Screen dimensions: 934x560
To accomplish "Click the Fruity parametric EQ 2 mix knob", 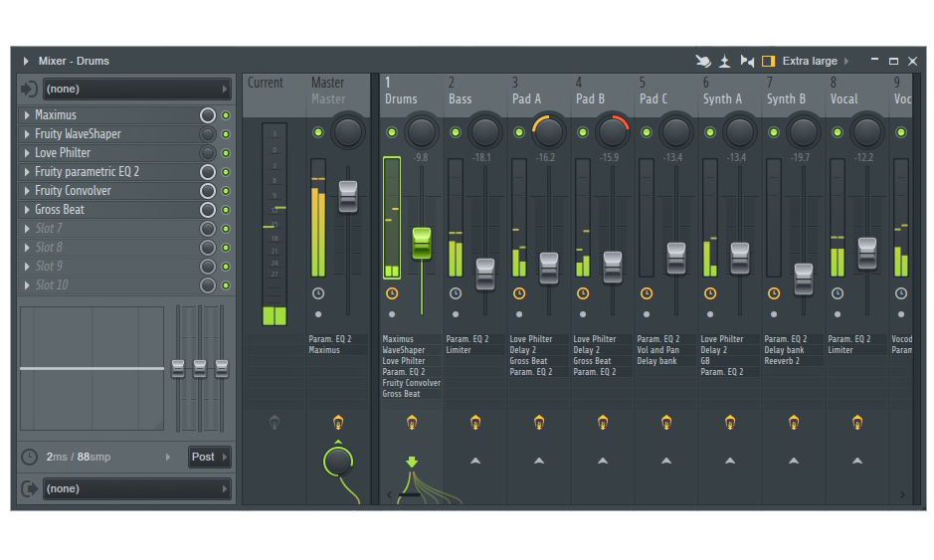I will click(x=207, y=172).
